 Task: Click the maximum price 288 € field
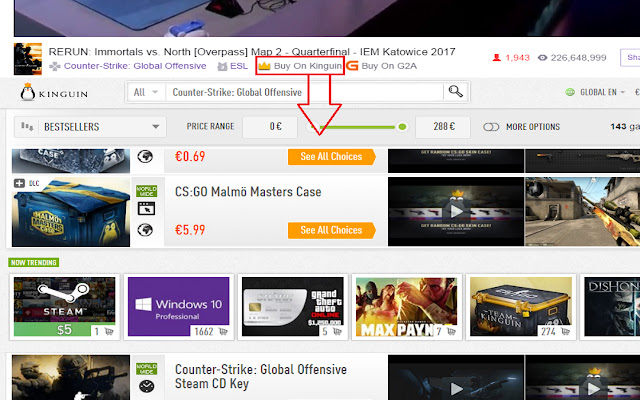443,127
